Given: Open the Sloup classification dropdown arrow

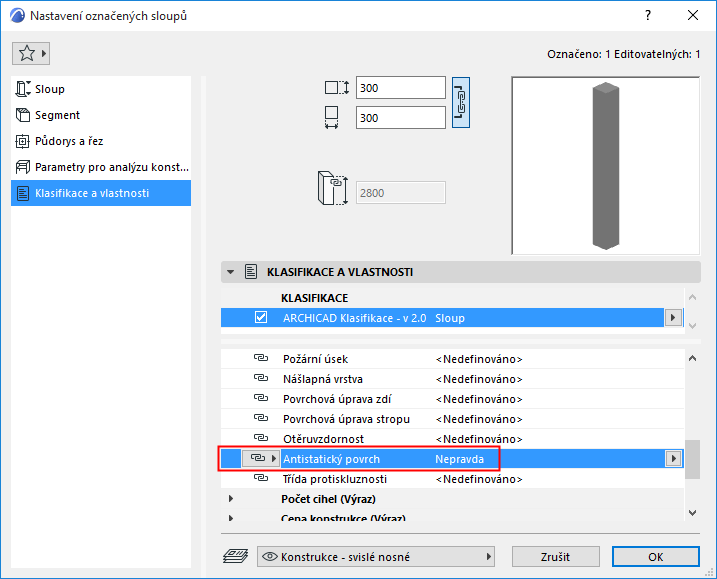Looking at the screenshot, I should tap(673, 317).
